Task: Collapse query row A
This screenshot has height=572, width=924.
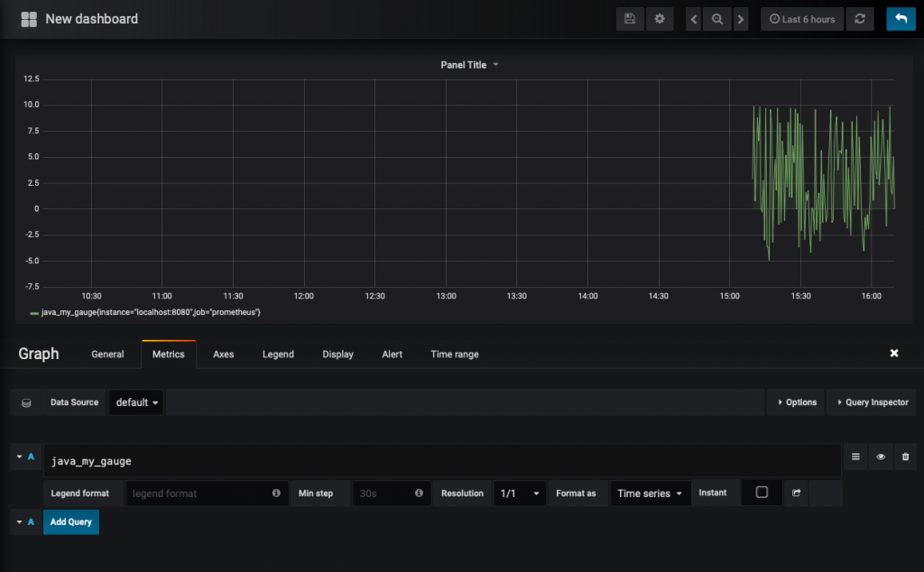Action: coord(17,457)
